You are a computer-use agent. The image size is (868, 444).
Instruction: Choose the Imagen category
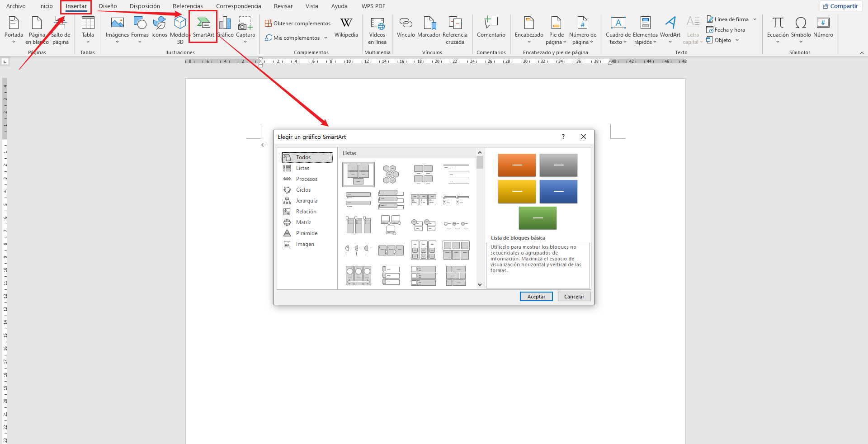[x=307, y=244]
